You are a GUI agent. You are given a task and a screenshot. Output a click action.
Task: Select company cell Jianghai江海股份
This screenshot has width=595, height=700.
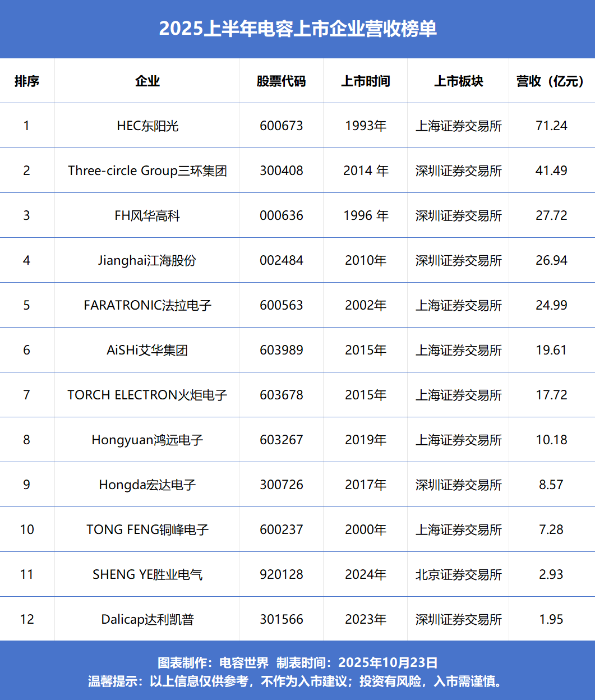(147, 260)
